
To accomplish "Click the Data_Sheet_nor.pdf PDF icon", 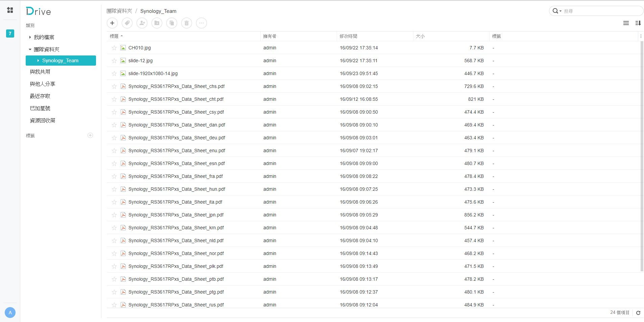I will pos(123,253).
